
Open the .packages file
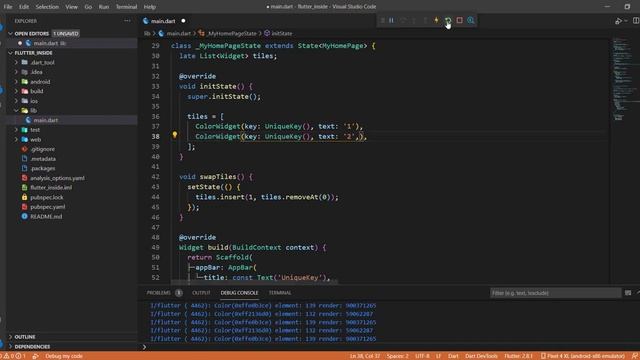tap(42, 169)
